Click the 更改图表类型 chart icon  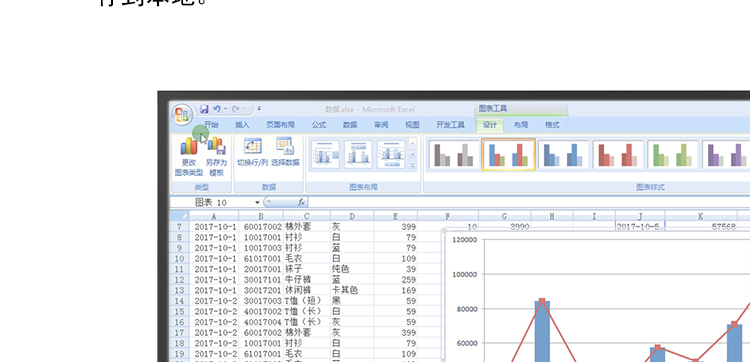pos(188,146)
